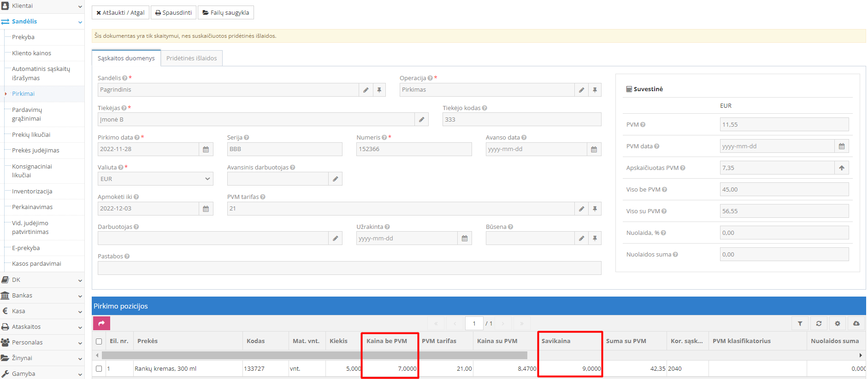This screenshot has width=868, height=379.
Task: Open calendar for Pirkimo data
Action: pos(206,149)
